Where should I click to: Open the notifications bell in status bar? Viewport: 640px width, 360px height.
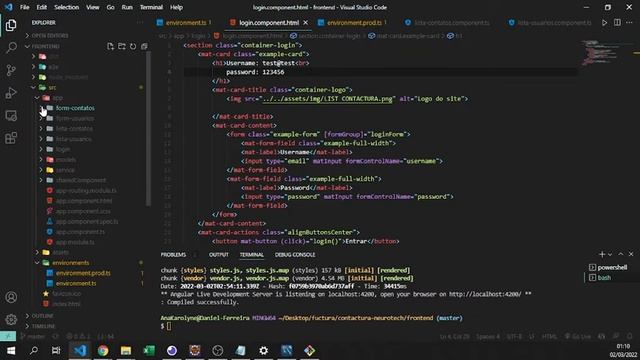tap(630, 337)
